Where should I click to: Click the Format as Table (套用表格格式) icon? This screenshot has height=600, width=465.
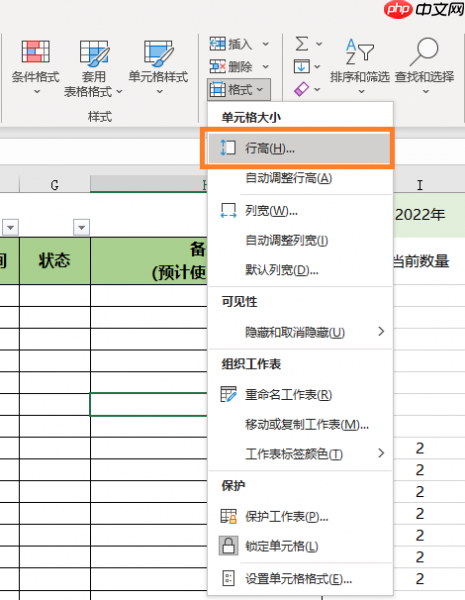pyautogui.click(x=94, y=52)
